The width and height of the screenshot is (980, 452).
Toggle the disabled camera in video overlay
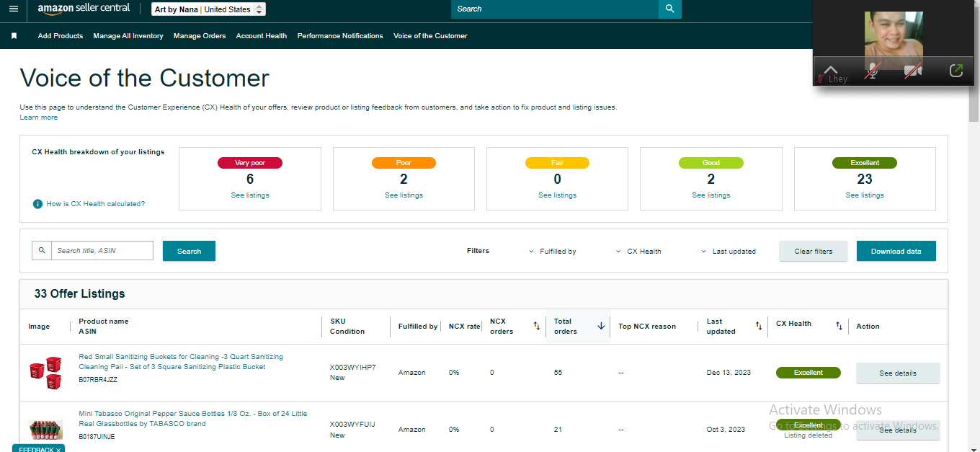coord(914,71)
